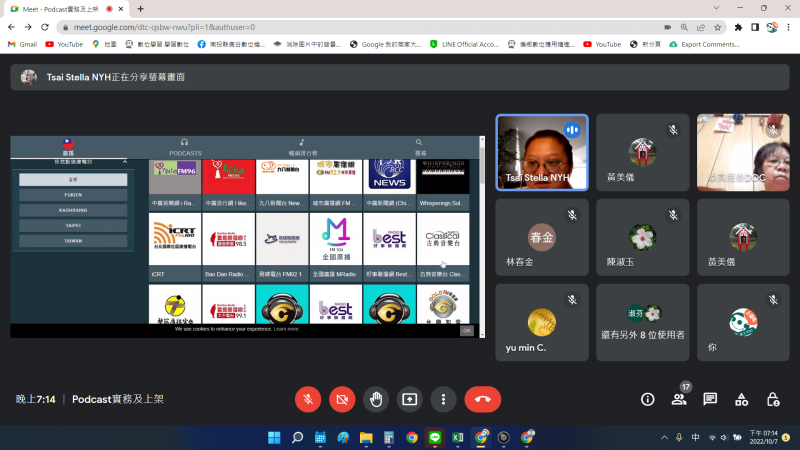
Task: Click the red leave call button
Action: [x=482, y=399]
